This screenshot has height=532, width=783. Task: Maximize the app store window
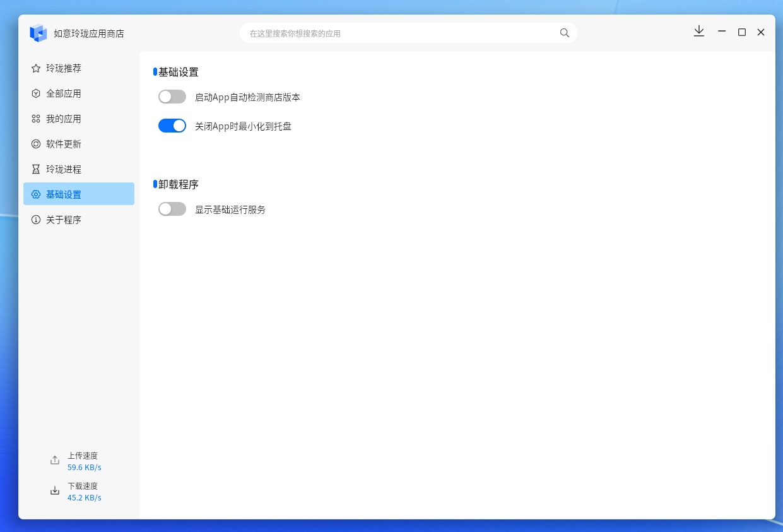(742, 32)
